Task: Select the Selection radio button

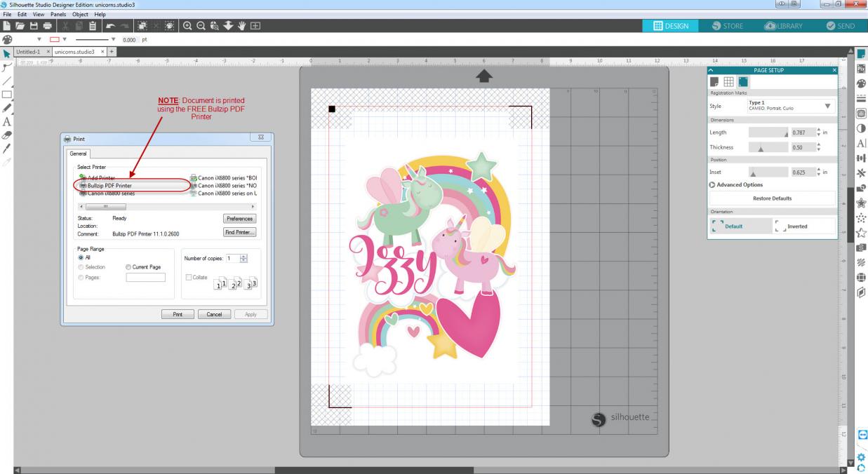Action: [x=81, y=267]
